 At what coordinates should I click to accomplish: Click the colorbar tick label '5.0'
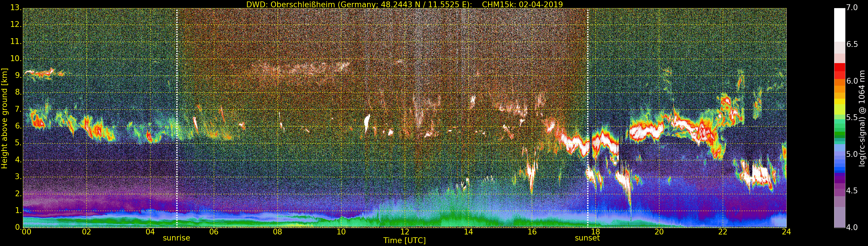pos(852,154)
